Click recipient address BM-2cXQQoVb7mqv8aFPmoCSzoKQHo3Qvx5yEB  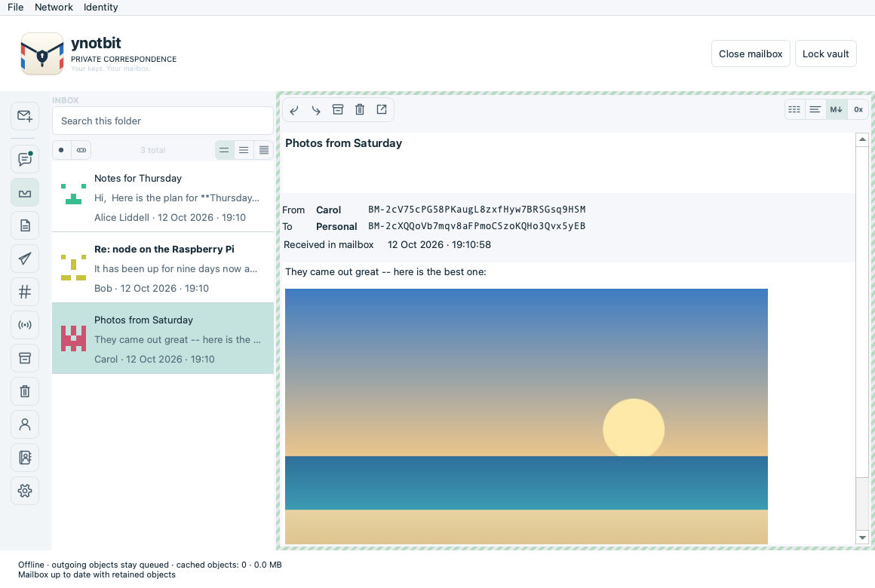477,226
